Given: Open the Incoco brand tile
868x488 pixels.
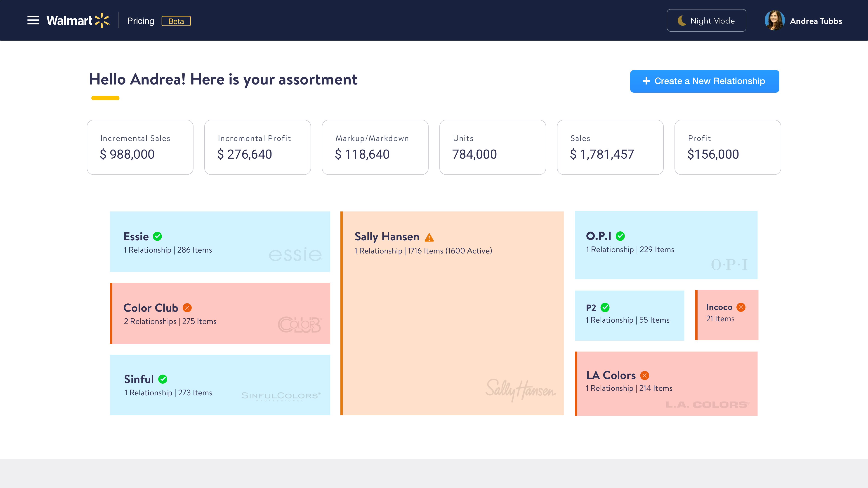Looking at the screenshot, I should [727, 315].
